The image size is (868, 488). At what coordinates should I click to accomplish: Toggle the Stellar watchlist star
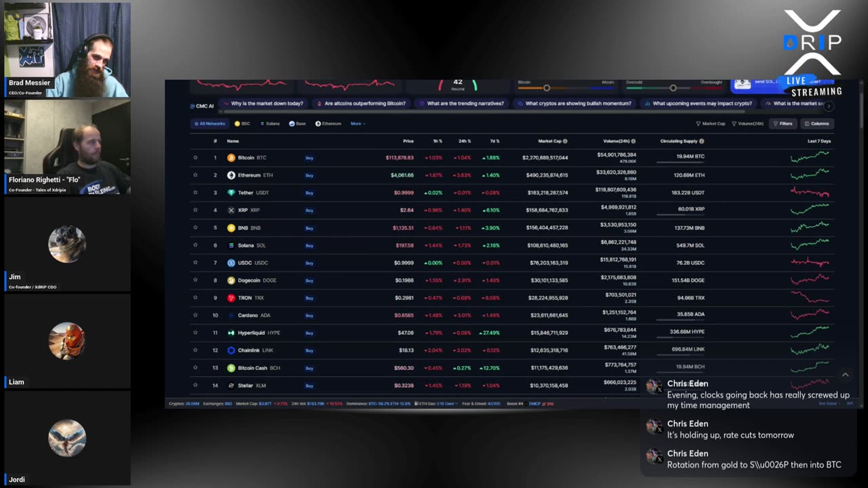(x=195, y=386)
